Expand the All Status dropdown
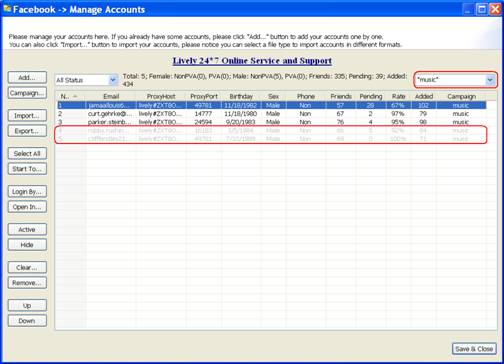This screenshot has width=504, height=364. click(86, 80)
